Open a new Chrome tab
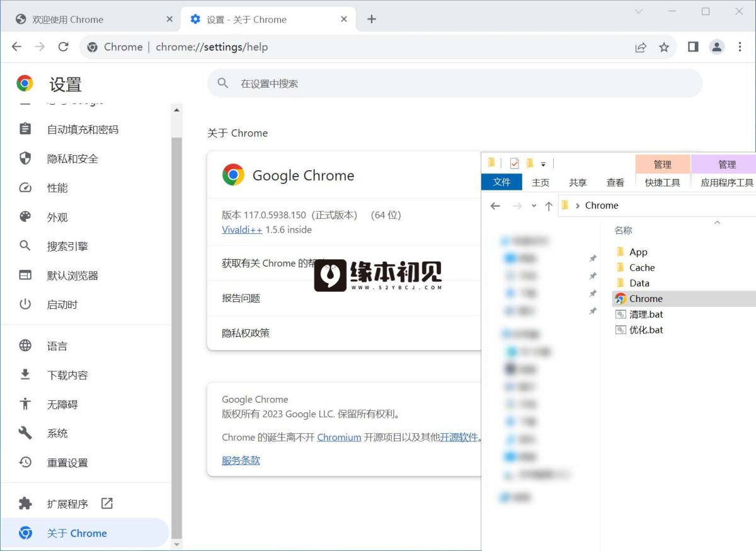Image resolution: width=756 pixels, height=551 pixels. click(x=372, y=19)
